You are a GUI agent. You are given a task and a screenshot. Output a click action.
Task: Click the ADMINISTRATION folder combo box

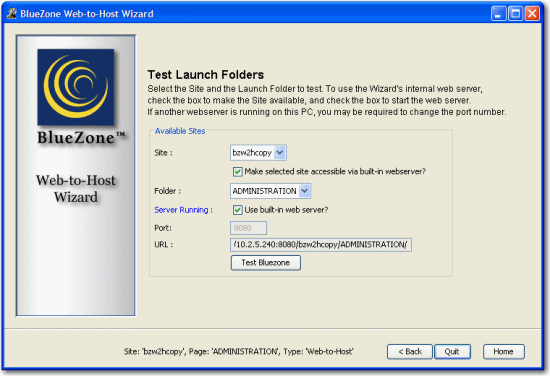[x=270, y=191]
